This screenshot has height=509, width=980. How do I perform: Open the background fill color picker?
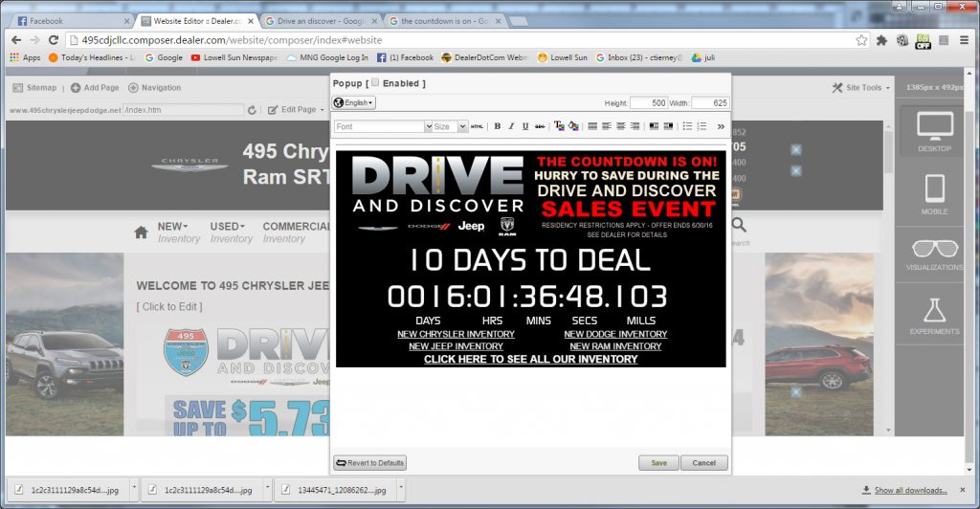(573, 126)
